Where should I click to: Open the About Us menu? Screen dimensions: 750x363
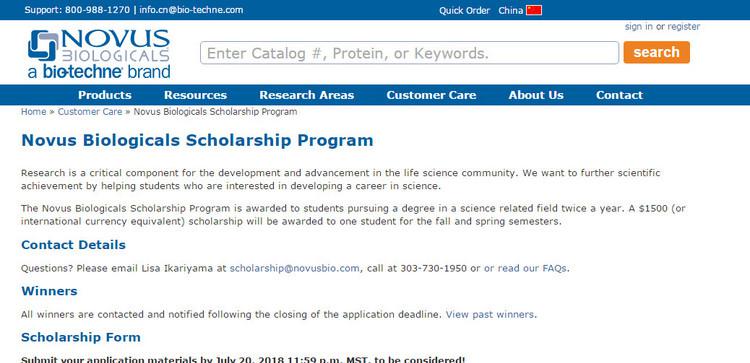[x=536, y=95]
